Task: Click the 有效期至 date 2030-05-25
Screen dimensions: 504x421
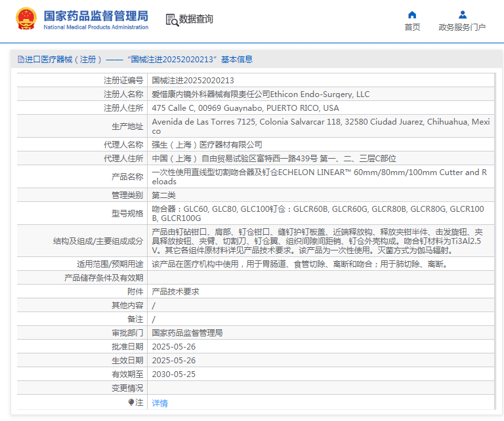Action: coord(173,374)
